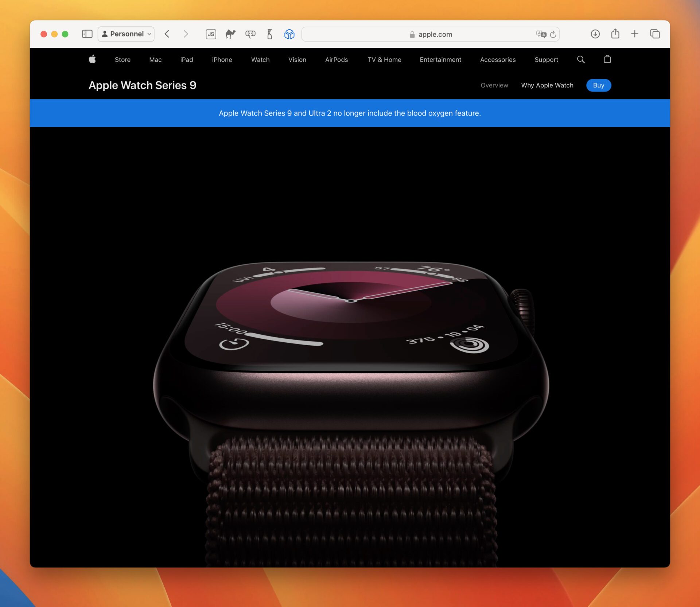This screenshot has height=607, width=700.
Task: Open the AirPods menu item
Action: pos(337,59)
